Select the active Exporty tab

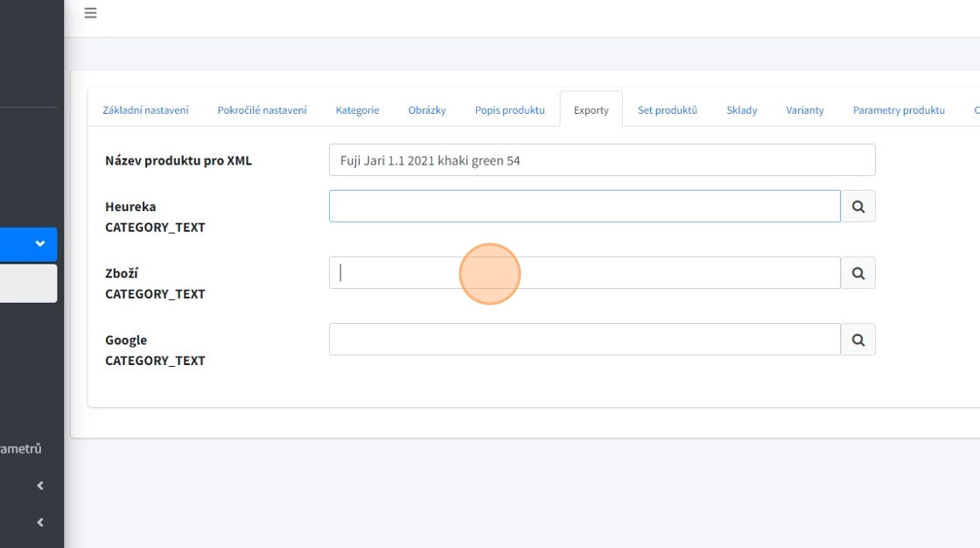[x=591, y=110]
